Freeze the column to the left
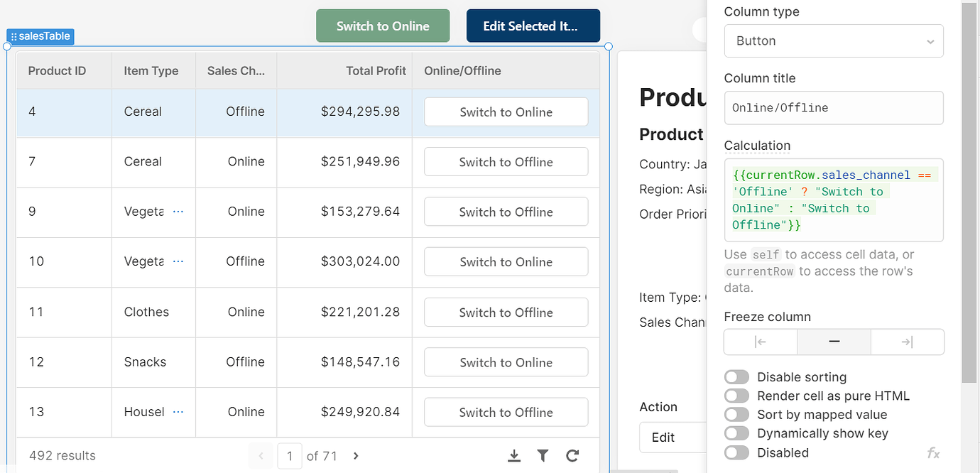 pos(760,342)
